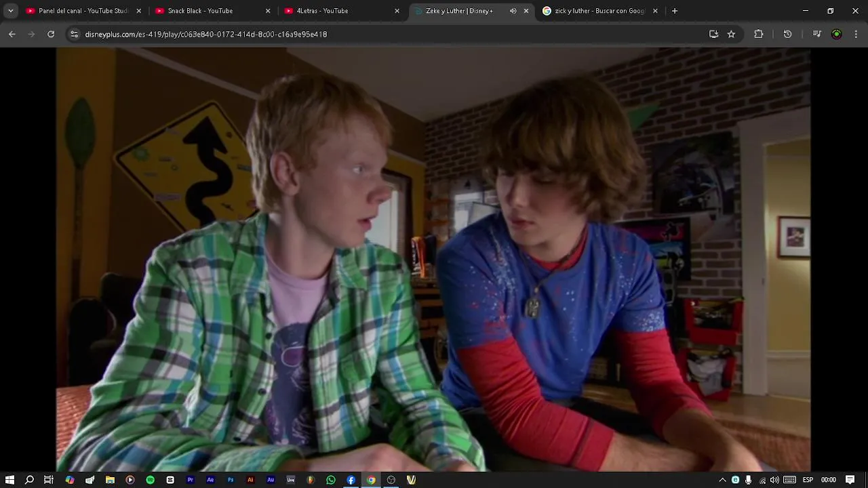Open the media controls icon in toolbar

tap(816, 34)
